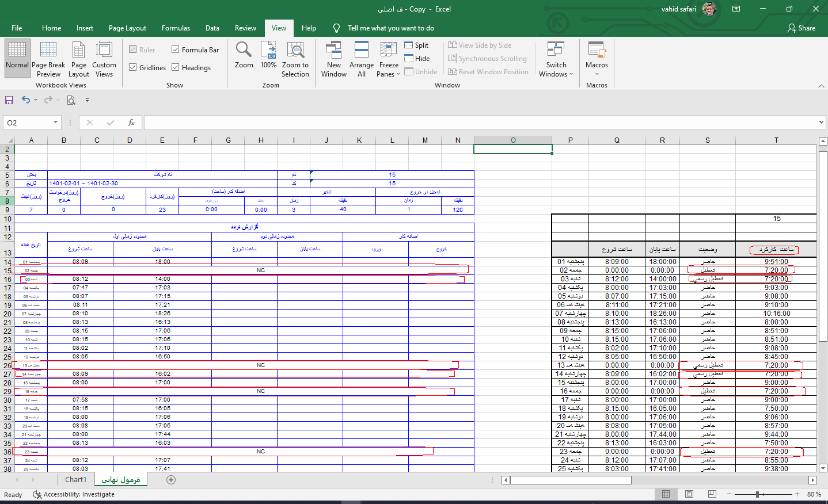828x504 pixels.
Task: Collapse the ribbon
Action: point(821,85)
